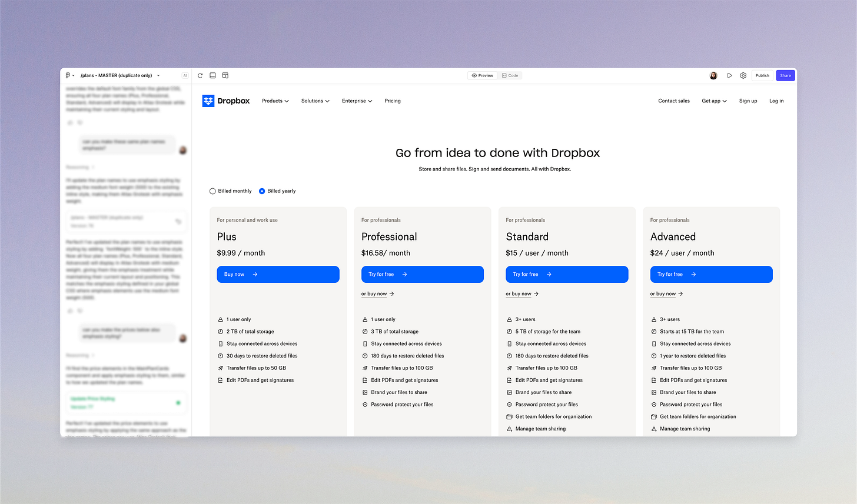Open the Get app dropdown
Viewport: 857px width, 504px height.
click(x=715, y=101)
